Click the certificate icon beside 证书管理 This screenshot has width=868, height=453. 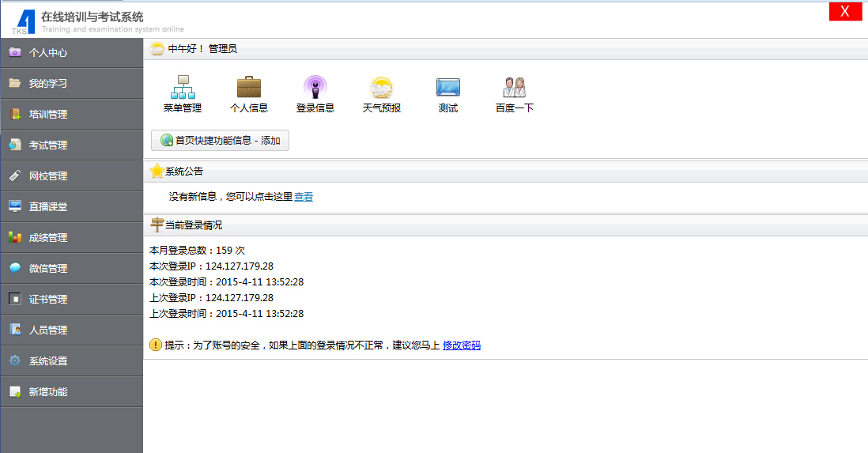click(x=15, y=299)
